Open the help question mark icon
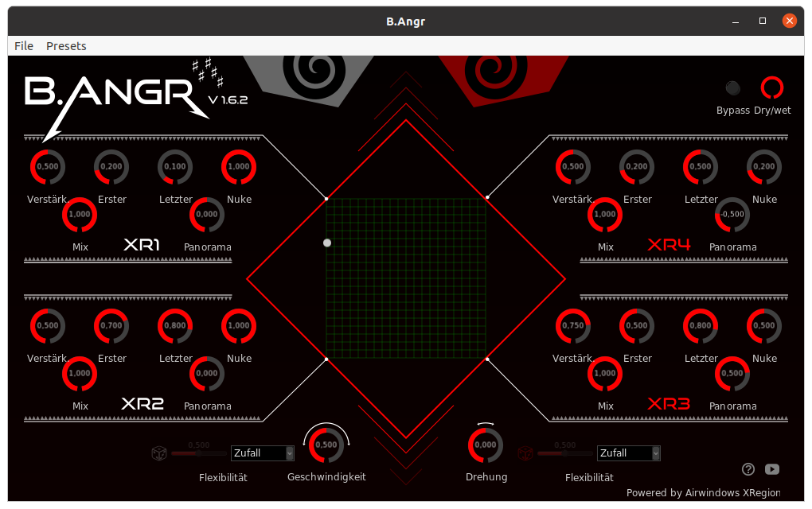 point(748,468)
